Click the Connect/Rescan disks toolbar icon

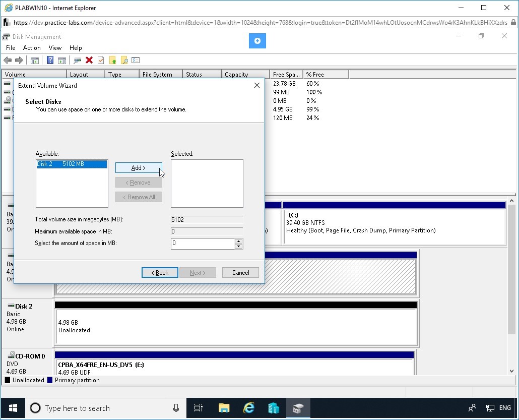(78, 61)
